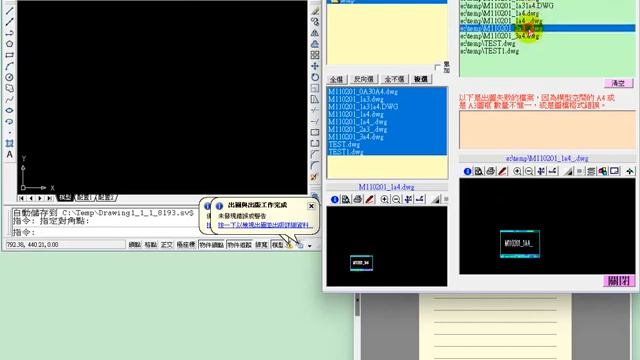Switch to 配置2 layout tab
The width and height of the screenshot is (640, 360).
[x=106, y=198]
